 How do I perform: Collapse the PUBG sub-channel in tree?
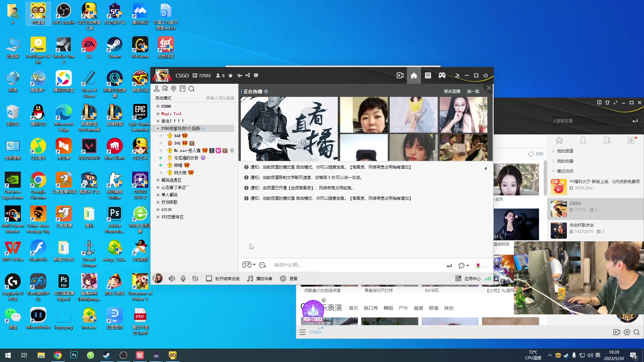point(158,128)
